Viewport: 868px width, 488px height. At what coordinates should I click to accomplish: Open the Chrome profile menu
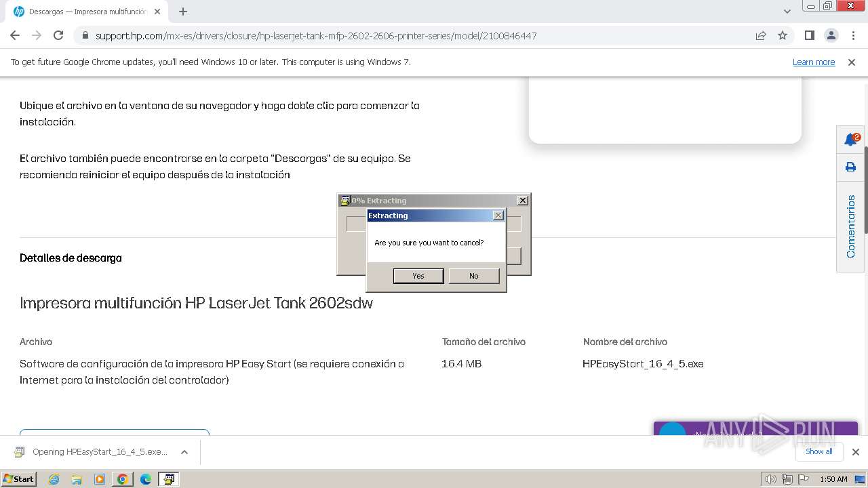click(x=831, y=35)
